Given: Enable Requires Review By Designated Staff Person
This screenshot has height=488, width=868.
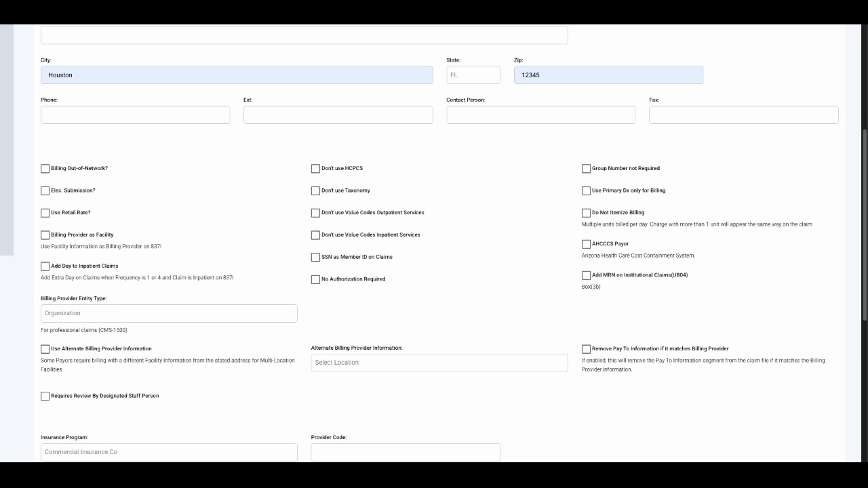Looking at the screenshot, I should coord(45,396).
